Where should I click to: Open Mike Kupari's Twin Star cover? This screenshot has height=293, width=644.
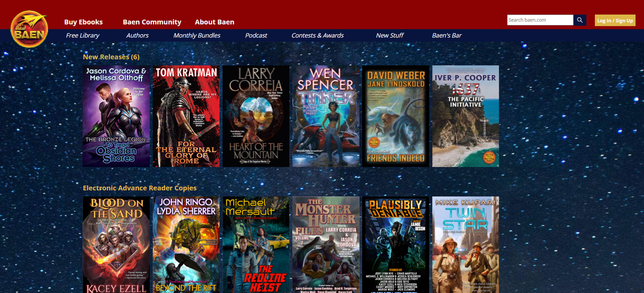click(466, 245)
